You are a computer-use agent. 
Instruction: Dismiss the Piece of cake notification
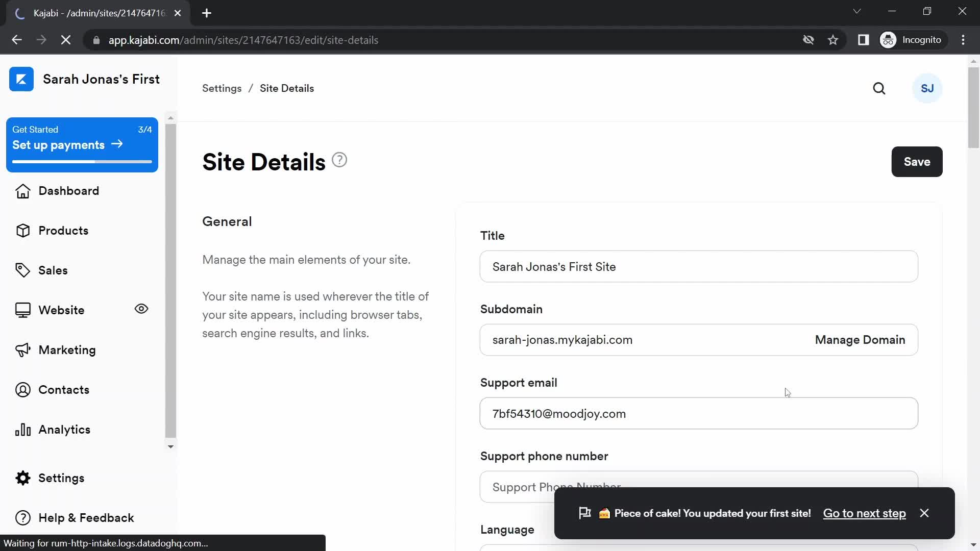pos(924,513)
